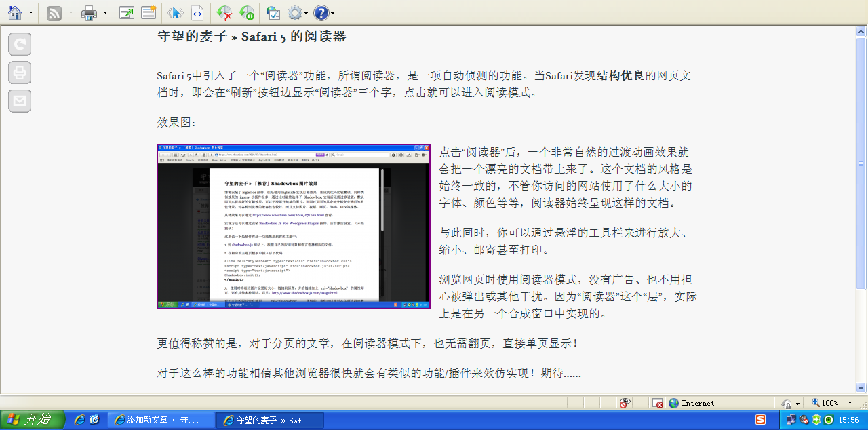The width and height of the screenshot is (868, 430).
Task: Open the Home button dropdown arrow
Action: pyautogui.click(x=31, y=13)
